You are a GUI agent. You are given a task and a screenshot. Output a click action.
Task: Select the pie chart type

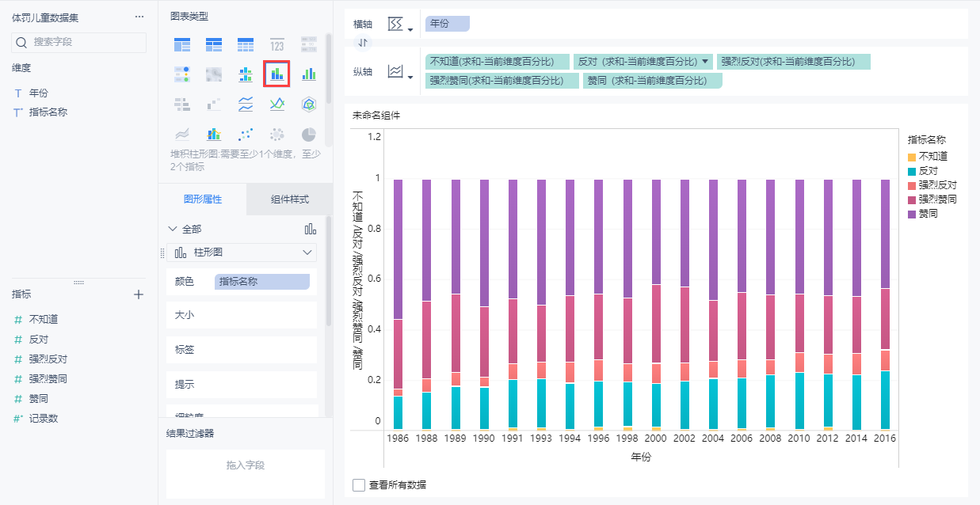click(308, 134)
